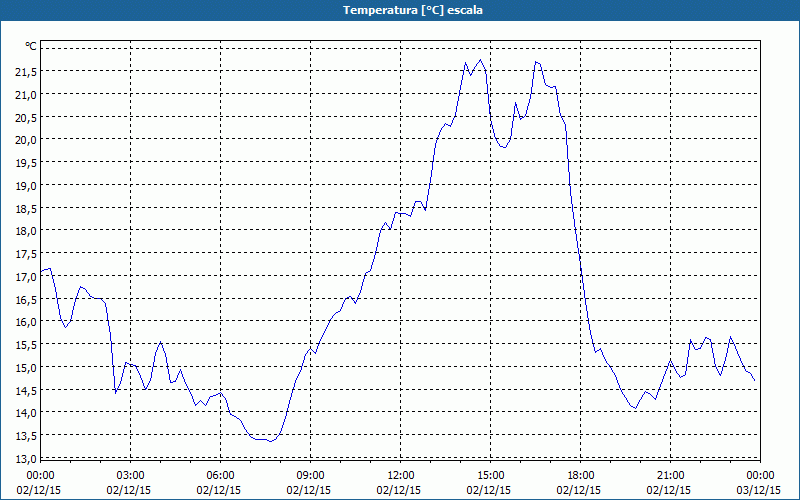
Task: Click the 18:00 time label
Action: click(x=581, y=476)
